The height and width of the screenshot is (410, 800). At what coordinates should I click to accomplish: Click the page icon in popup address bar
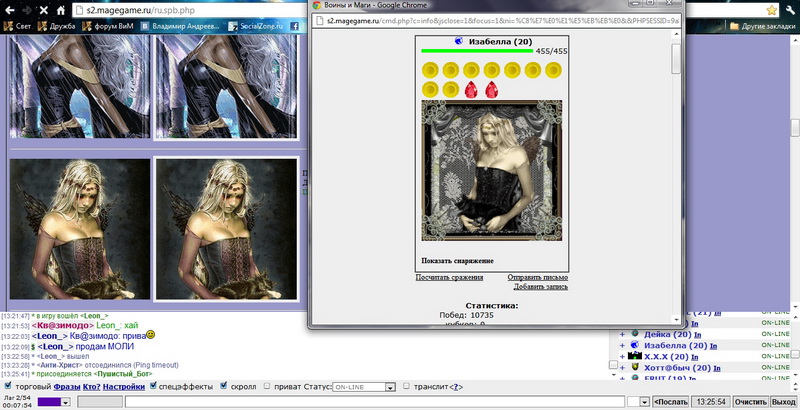coord(319,21)
